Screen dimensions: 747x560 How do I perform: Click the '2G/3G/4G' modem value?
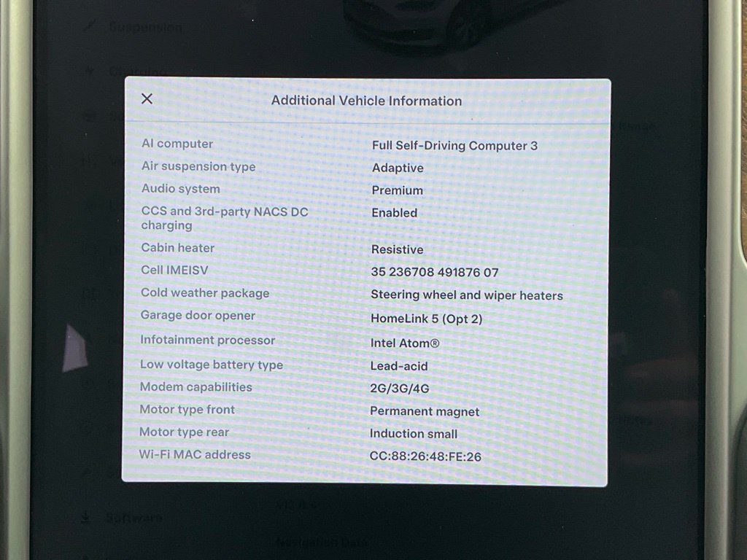tap(399, 389)
